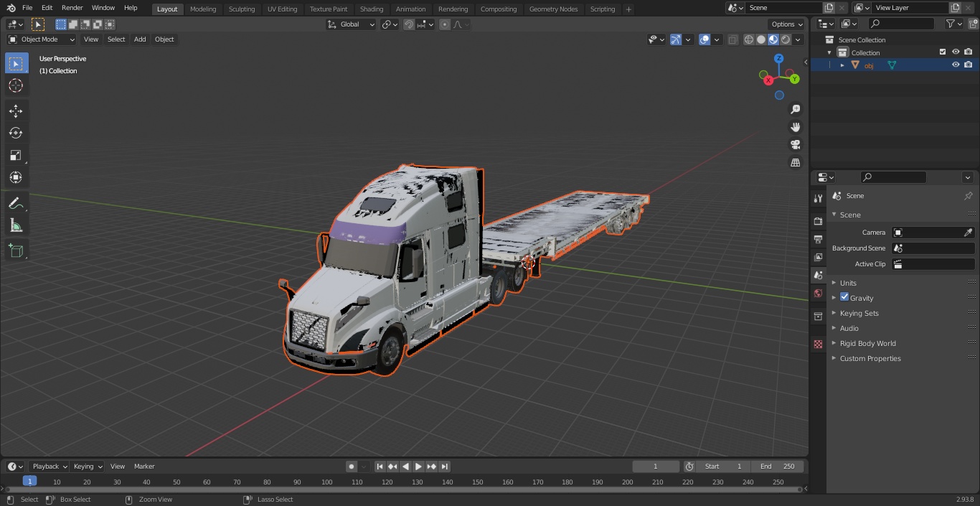Click the pin icon in Scene properties

[968, 196]
